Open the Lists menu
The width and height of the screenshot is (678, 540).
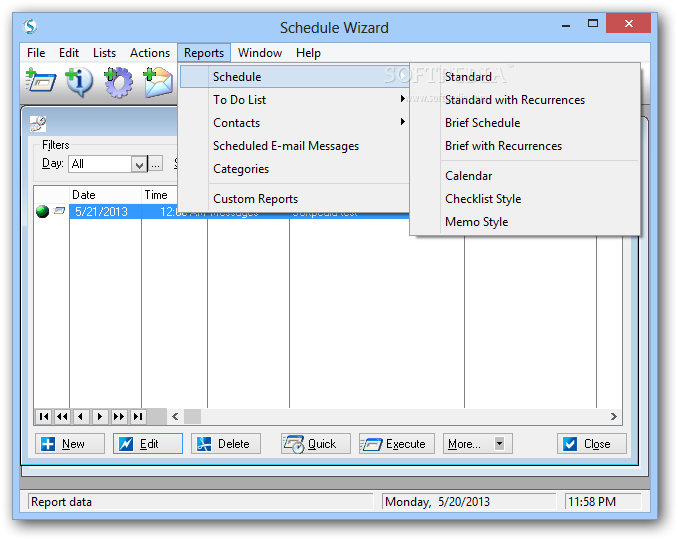(104, 53)
